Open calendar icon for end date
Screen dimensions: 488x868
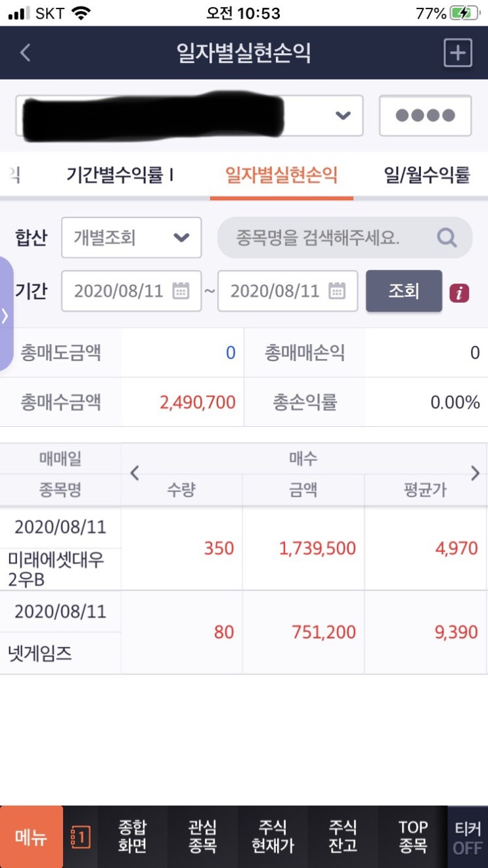(337, 291)
